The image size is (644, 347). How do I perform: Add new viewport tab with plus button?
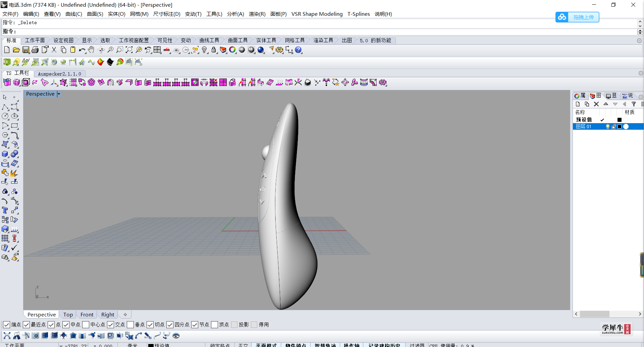tap(125, 315)
